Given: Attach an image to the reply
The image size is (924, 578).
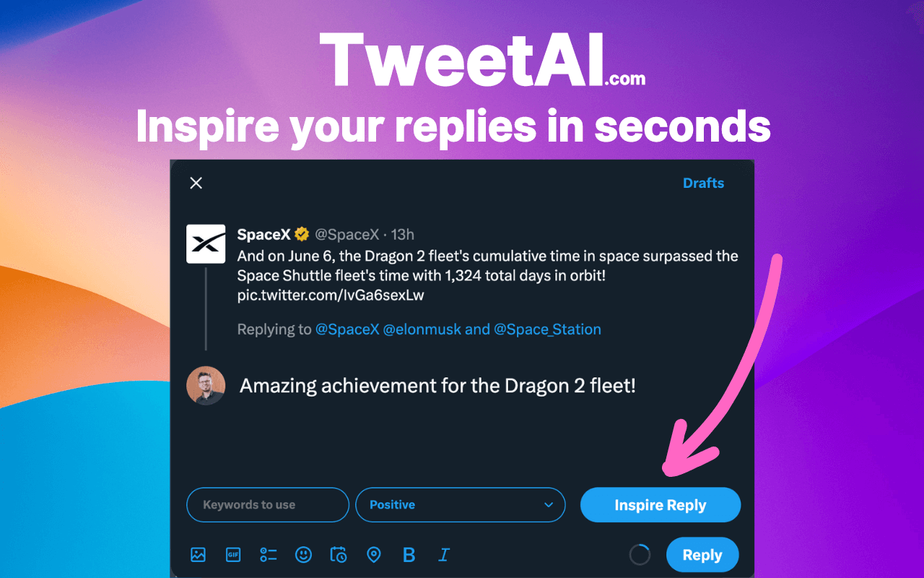Looking at the screenshot, I should [198, 554].
